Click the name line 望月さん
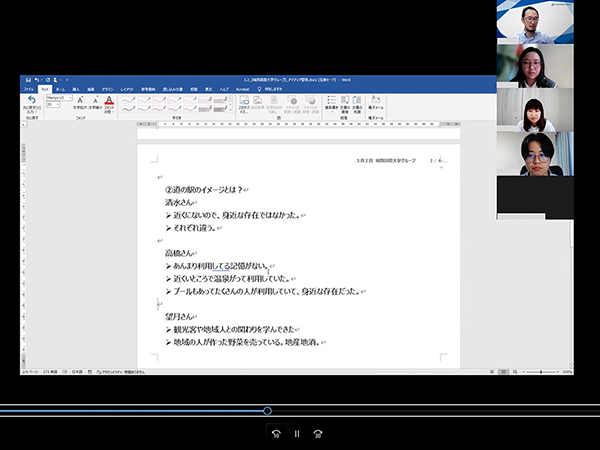Screen dimensions: 600x450 click(179, 316)
